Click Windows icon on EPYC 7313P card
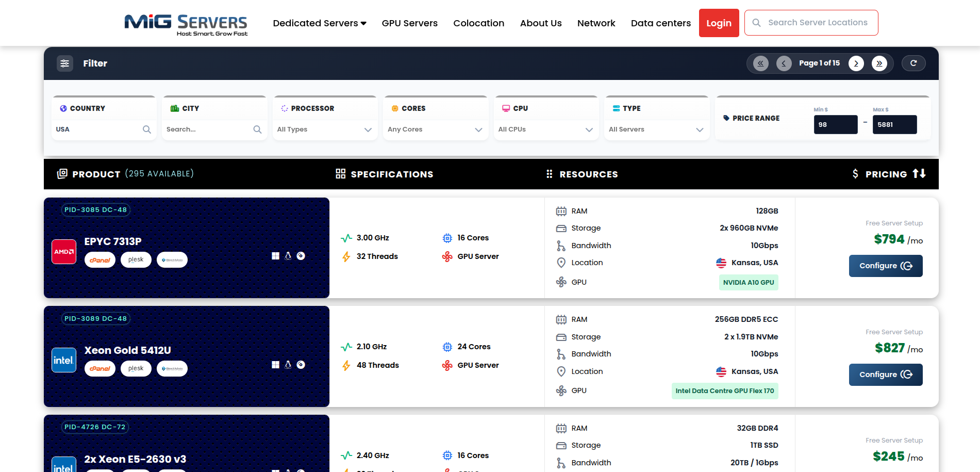980x472 pixels. click(276, 256)
